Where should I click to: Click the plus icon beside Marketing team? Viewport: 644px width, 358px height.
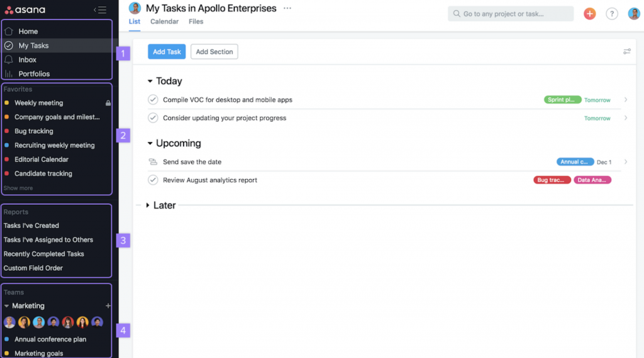click(x=108, y=306)
